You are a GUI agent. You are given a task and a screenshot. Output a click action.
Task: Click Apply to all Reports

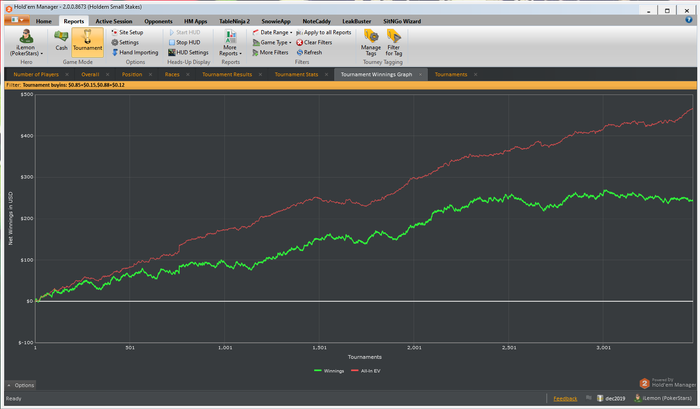tap(324, 32)
